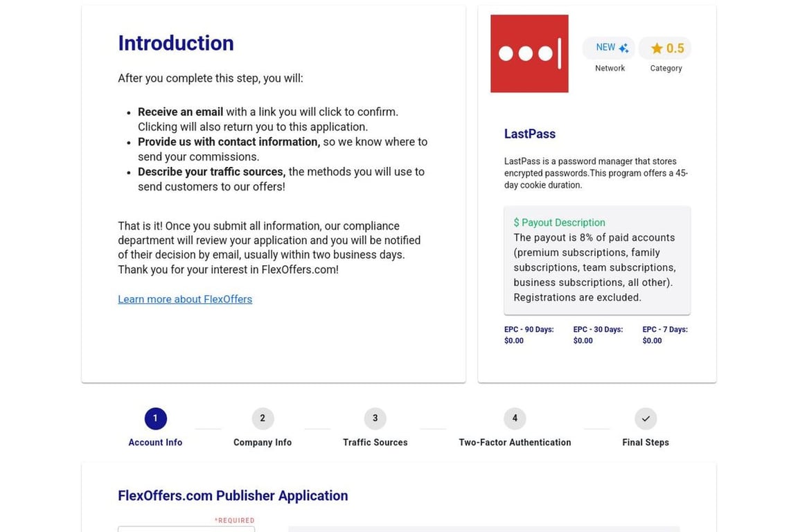Image resolution: width=798 pixels, height=532 pixels.
Task: Click the Category label under star rating
Action: click(666, 68)
